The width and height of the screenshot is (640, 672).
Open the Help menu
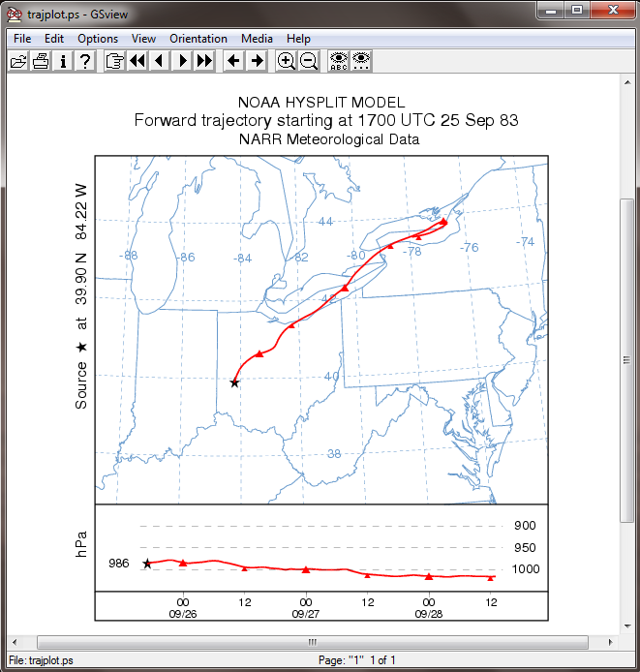(x=298, y=39)
